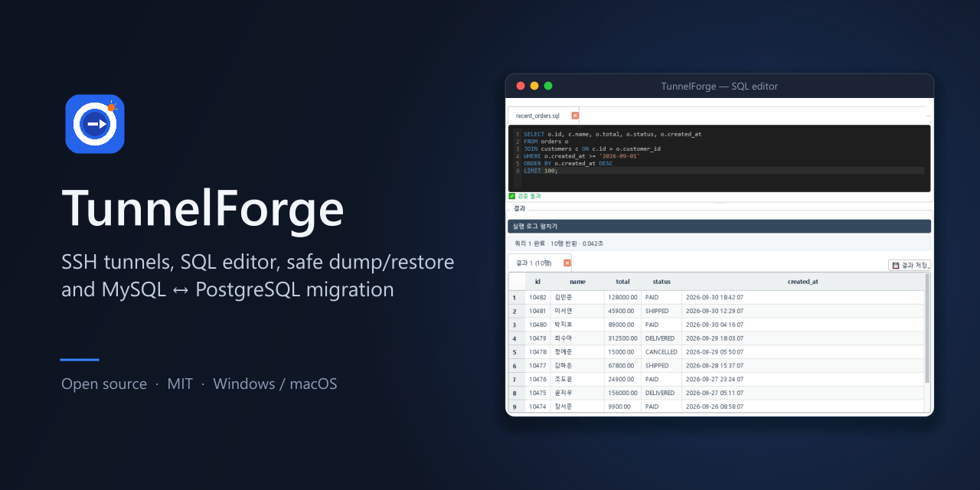Click the SELECT o.id line in the SQL editor
Image resolution: width=980 pixels, height=490 pixels.
[612, 134]
